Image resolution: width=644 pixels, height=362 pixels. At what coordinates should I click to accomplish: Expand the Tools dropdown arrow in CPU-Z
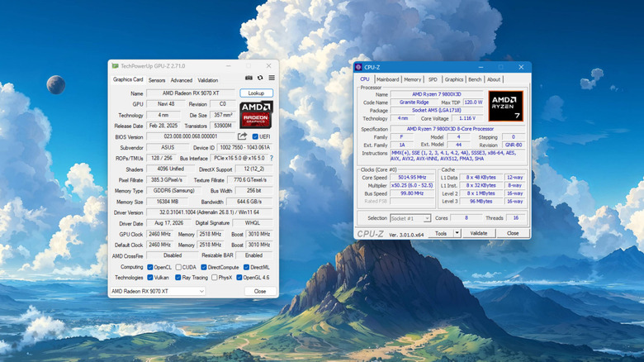457,233
